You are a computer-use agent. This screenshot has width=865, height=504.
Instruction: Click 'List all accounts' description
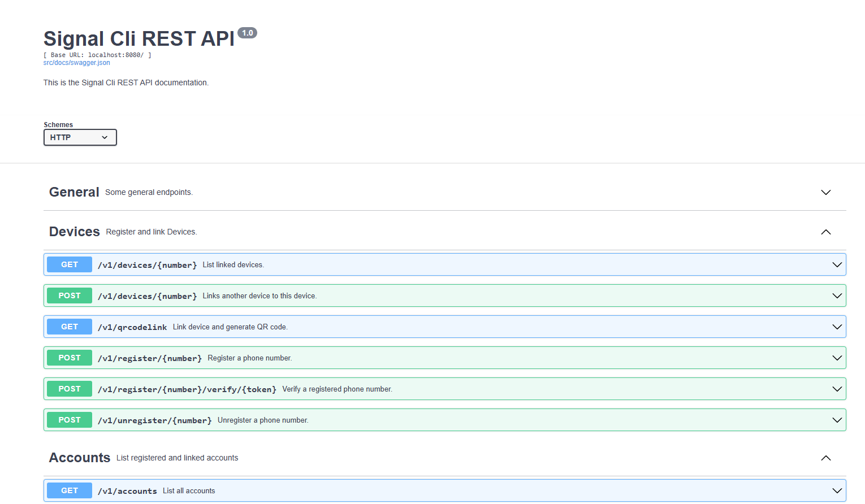[189, 490]
